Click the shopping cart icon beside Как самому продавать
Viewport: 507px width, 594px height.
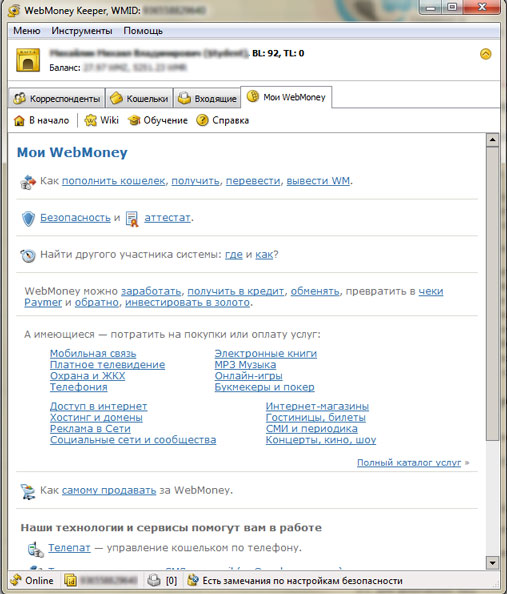tap(28, 491)
